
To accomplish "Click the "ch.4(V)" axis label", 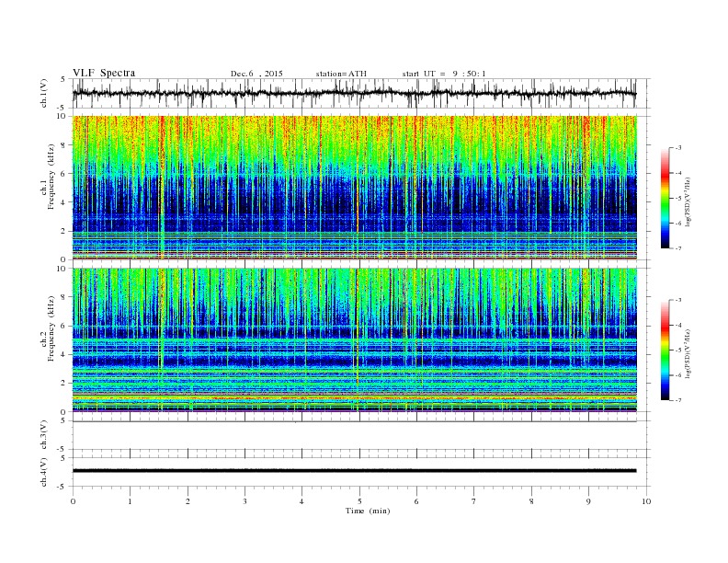I will [44, 472].
